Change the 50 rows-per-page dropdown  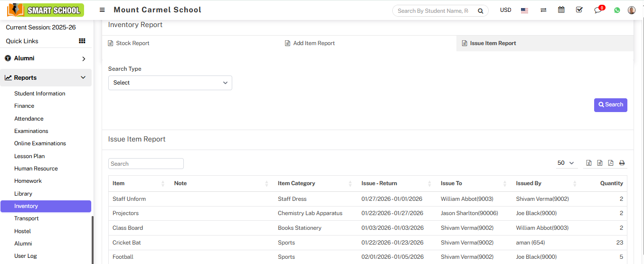click(566, 163)
